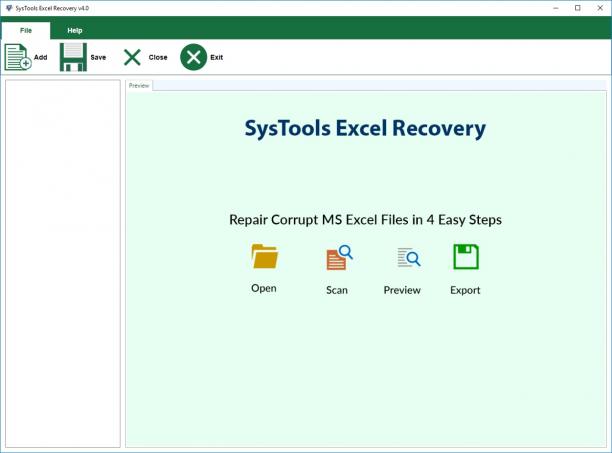Click the SysTools logo in title bar
Viewport: 612px width, 453px height.
(x=9, y=8)
